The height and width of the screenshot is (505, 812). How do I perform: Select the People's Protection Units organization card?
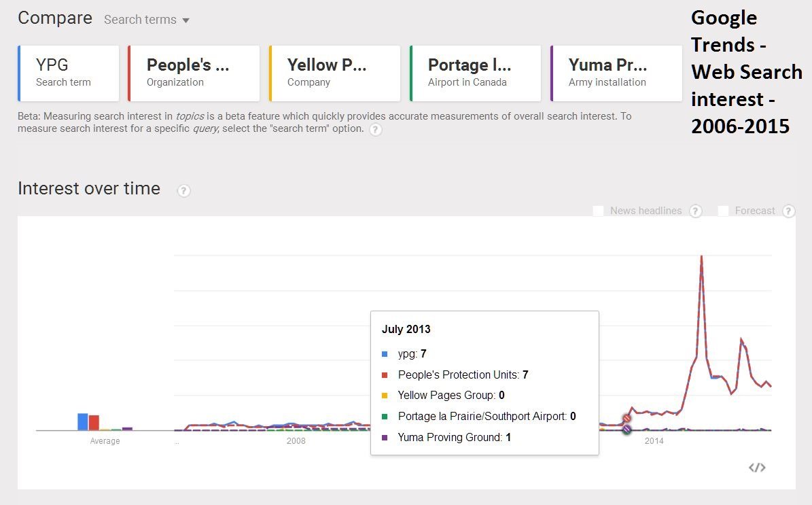[192, 73]
